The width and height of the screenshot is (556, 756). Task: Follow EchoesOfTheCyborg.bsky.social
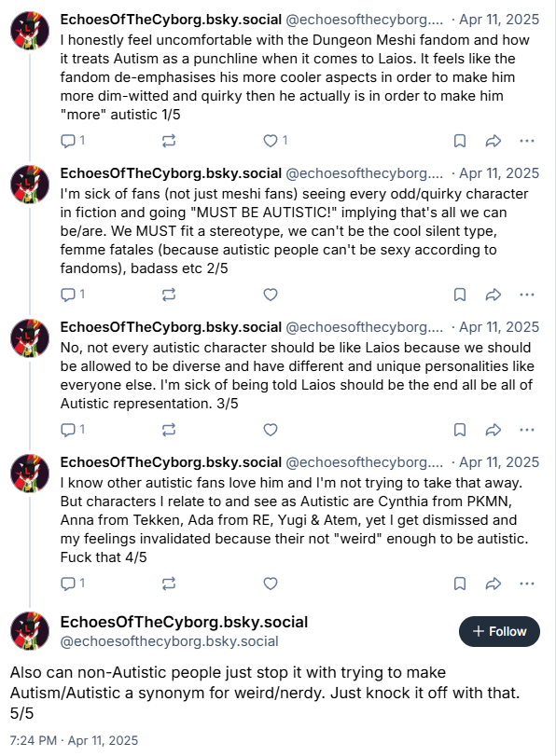point(499,632)
